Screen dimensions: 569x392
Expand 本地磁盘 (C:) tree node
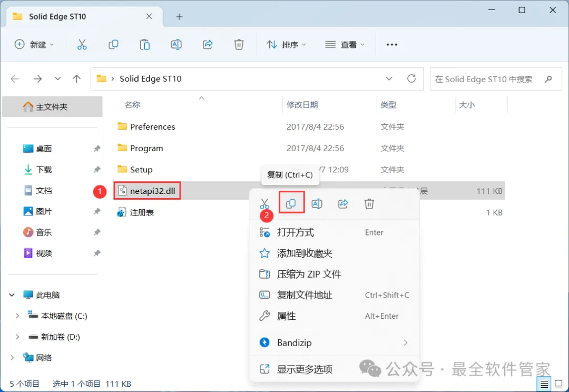point(17,316)
